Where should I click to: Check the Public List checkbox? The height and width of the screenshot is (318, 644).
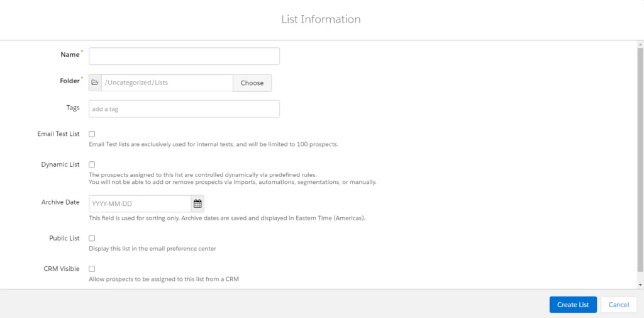(x=92, y=238)
